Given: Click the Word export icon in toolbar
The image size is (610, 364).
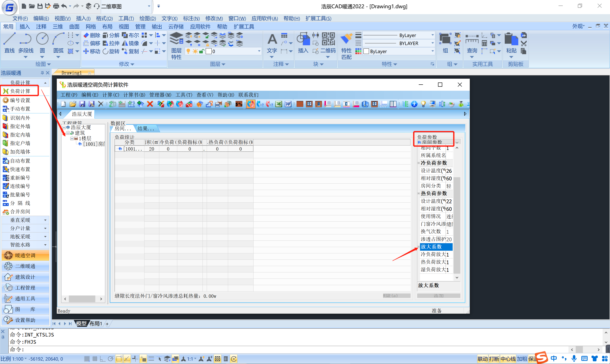Looking at the screenshot, I should (288, 104).
